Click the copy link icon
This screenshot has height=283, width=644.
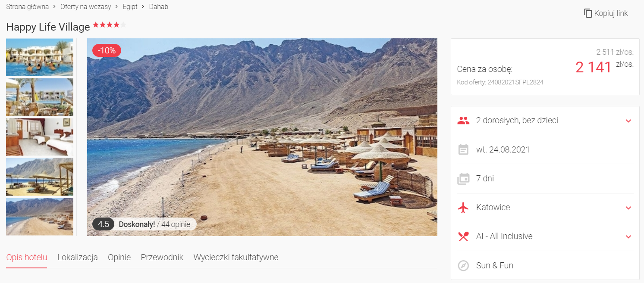click(588, 13)
